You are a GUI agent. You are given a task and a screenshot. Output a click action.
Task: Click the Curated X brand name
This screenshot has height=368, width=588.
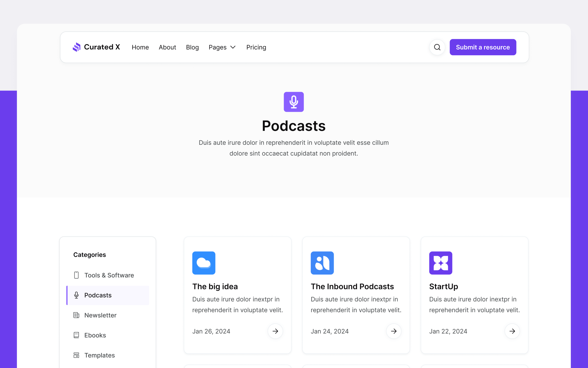(x=102, y=47)
